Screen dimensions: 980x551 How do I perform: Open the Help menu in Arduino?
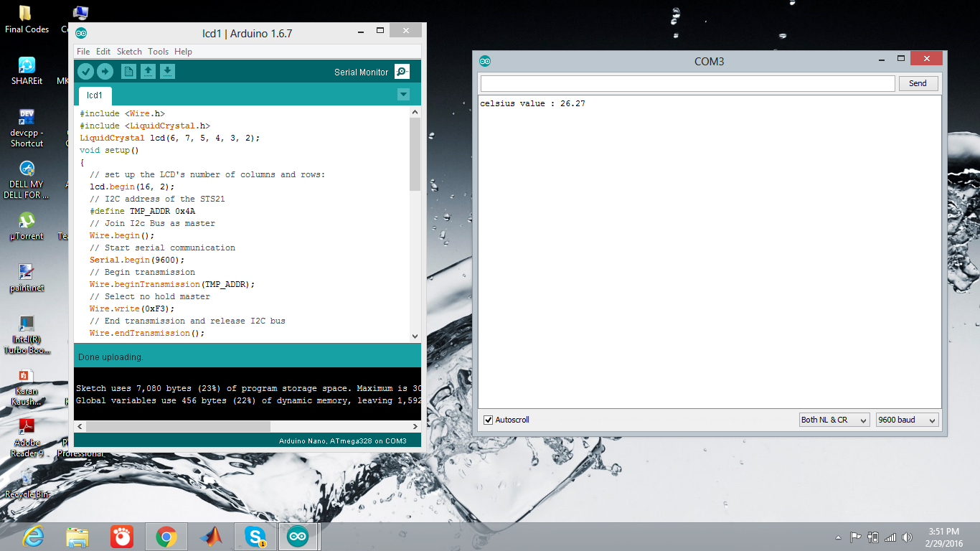[183, 52]
